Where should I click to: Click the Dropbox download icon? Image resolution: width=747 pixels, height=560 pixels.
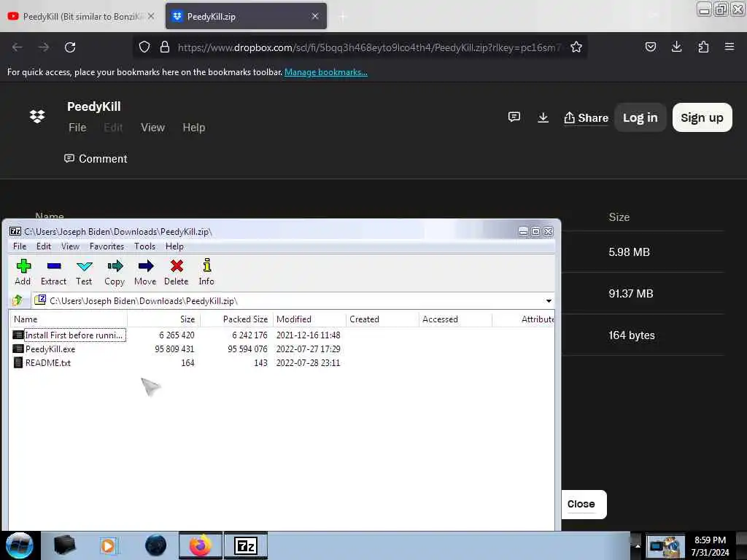click(543, 117)
